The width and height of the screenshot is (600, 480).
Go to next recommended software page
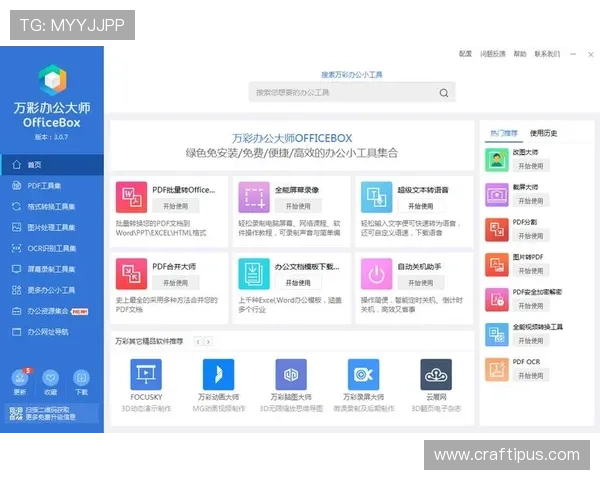tap(208, 341)
